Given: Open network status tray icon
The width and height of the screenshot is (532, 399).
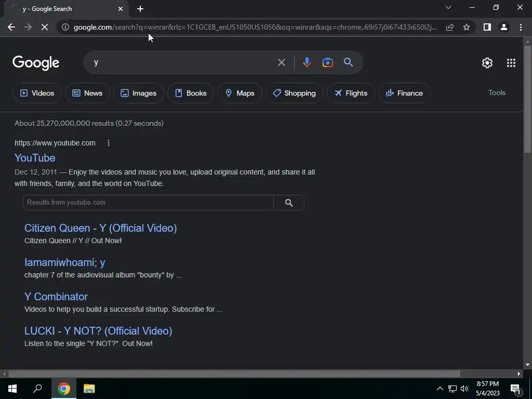Looking at the screenshot, I should point(453,389).
